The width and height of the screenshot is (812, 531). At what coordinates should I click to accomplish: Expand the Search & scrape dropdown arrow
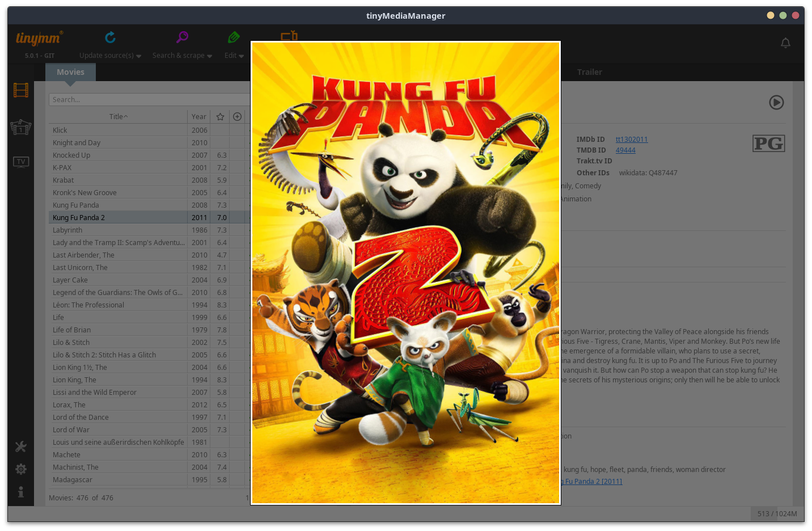point(210,56)
